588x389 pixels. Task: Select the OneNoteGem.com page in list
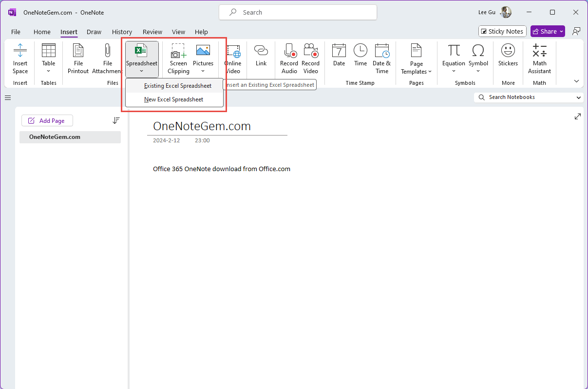(70, 137)
